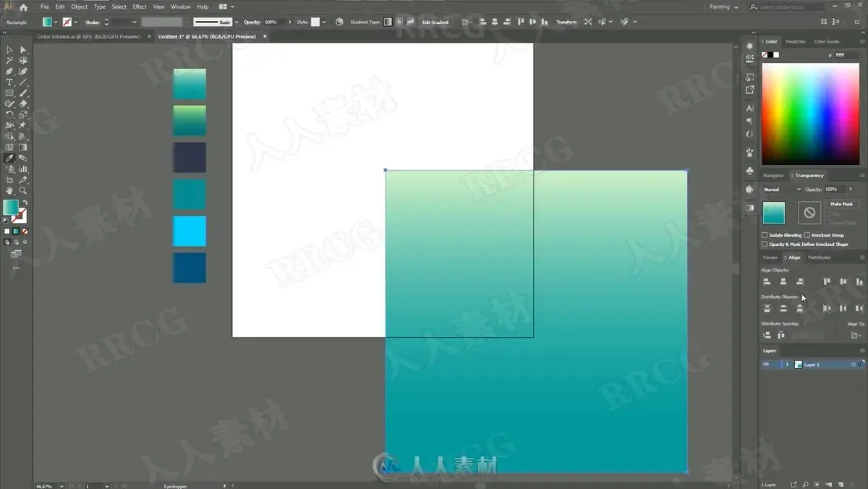The width and height of the screenshot is (868, 489).
Task: Swap fill and stroke arrows
Action: (25, 203)
